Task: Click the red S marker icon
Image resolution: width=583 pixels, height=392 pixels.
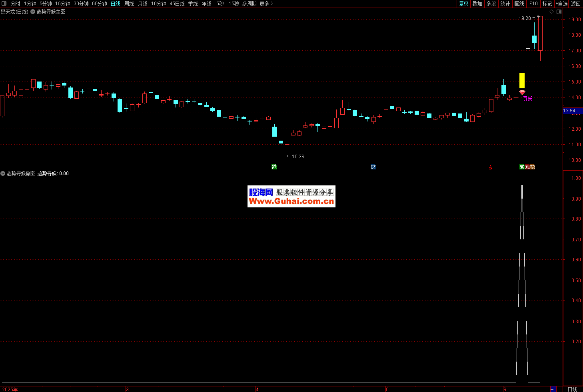Action: 491,167
